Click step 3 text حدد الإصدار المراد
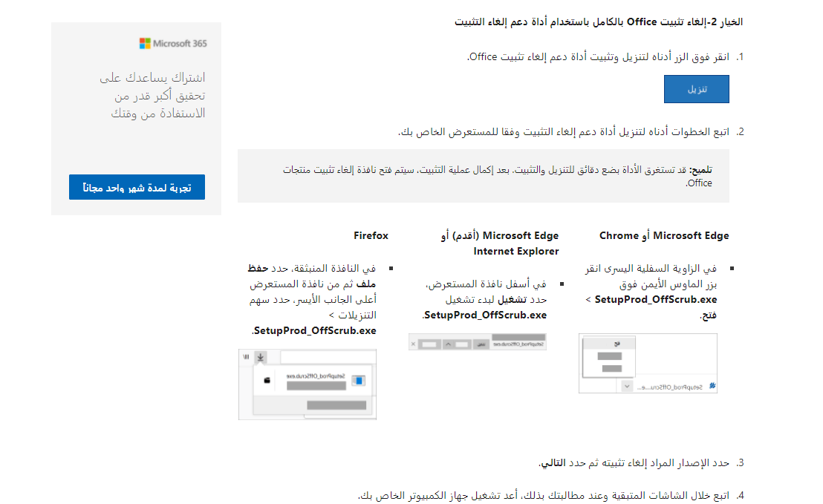Image resolution: width=823 pixels, height=504 pixels. pyautogui.click(x=634, y=463)
